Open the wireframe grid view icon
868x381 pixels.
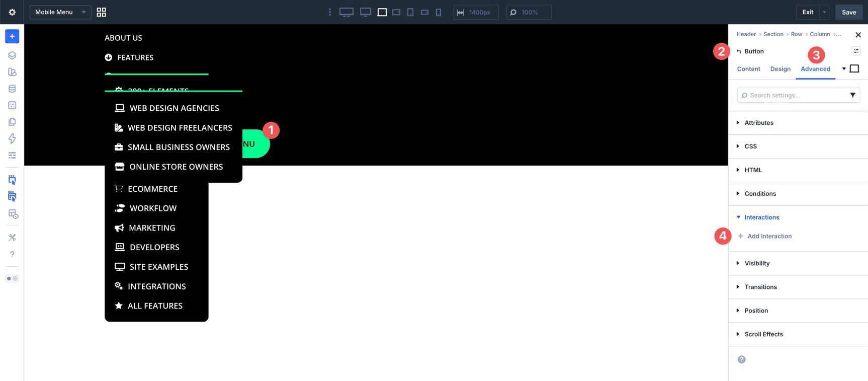pyautogui.click(x=101, y=12)
